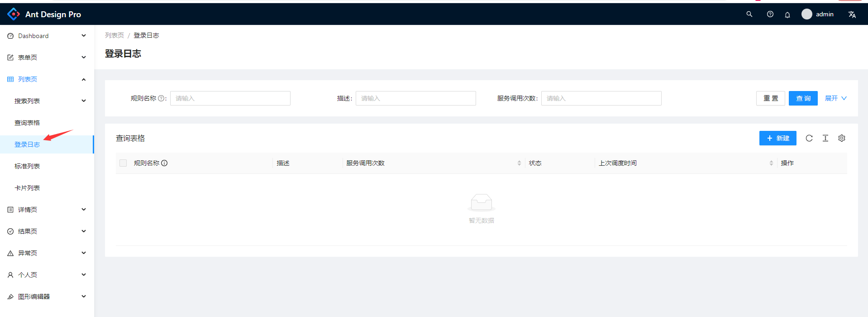Click the 描述 column header
The image size is (868, 317).
click(x=283, y=163)
